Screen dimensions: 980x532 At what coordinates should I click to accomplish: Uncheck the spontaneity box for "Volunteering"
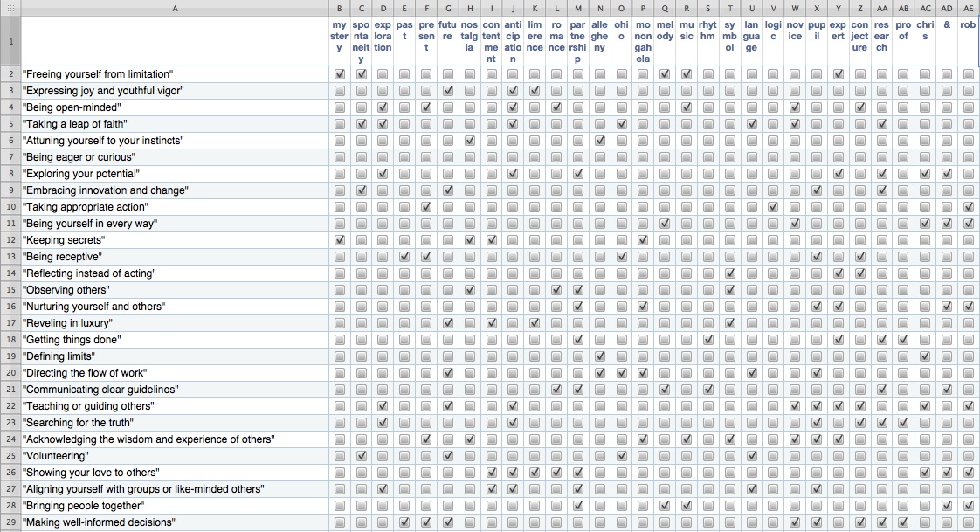[361, 456]
